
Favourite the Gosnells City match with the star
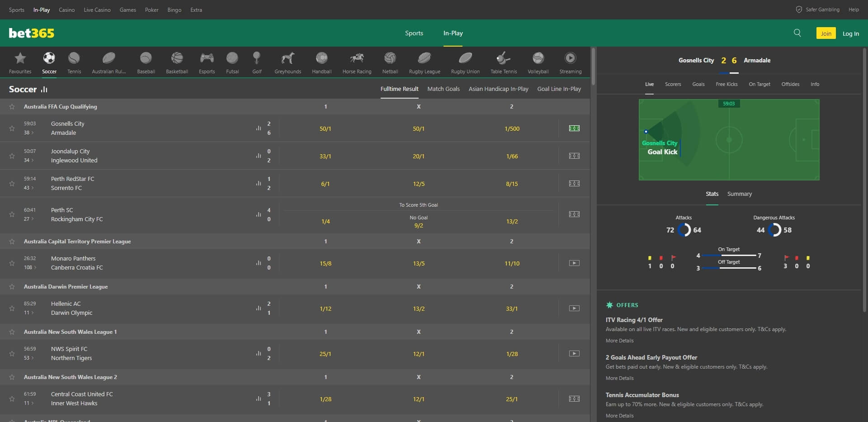(12, 128)
